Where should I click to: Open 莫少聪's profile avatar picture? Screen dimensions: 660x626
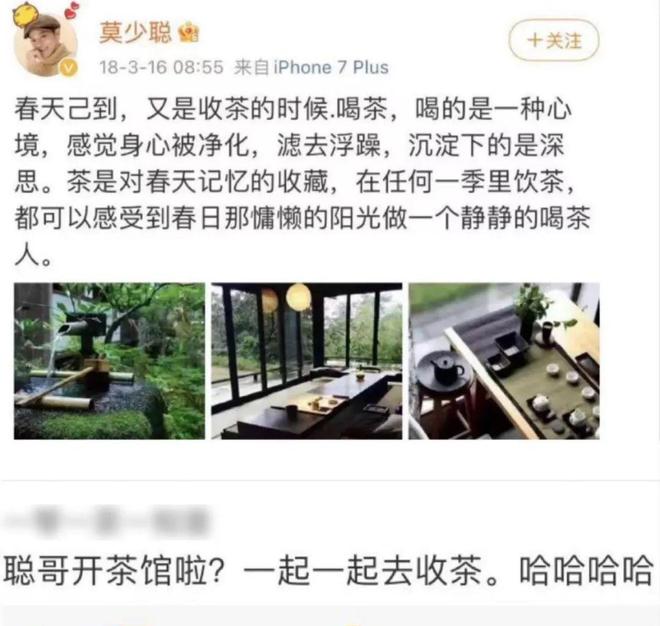tap(45, 43)
